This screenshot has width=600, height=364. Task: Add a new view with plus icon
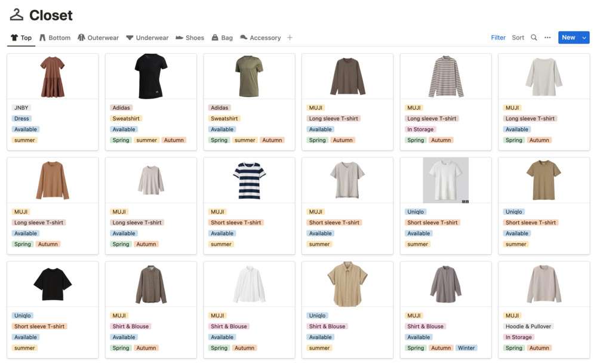290,38
